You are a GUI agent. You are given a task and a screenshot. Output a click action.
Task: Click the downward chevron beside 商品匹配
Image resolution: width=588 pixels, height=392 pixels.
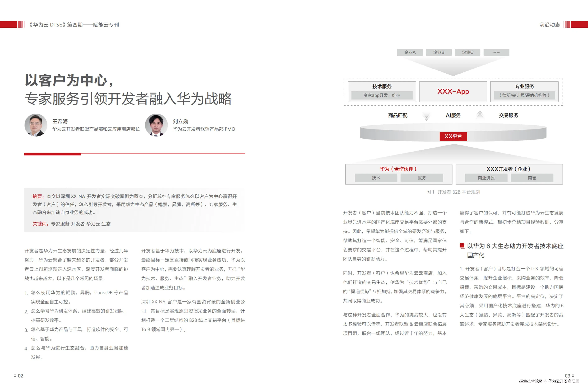pyautogui.click(x=427, y=116)
